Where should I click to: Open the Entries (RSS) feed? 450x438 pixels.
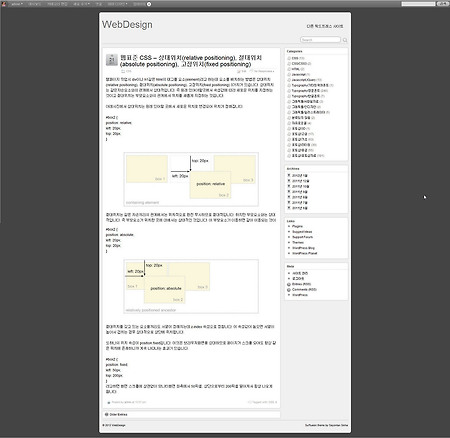pyautogui.click(x=301, y=284)
